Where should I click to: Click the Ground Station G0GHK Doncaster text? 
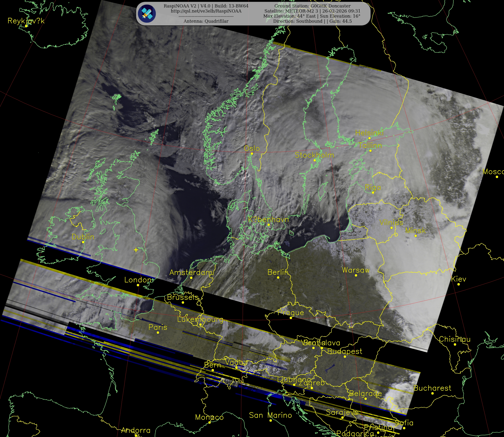pyautogui.click(x=312, y=6)
